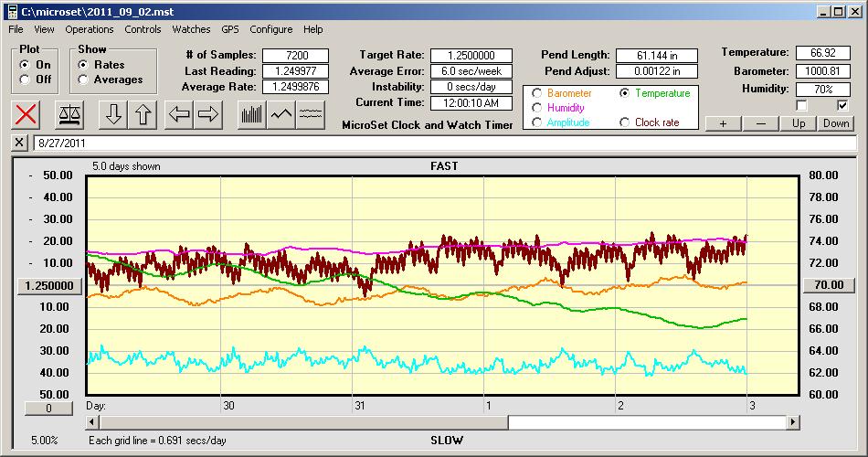Click the balance scales icon
This screenshot has width=868, height=457.
pos(69,114)
